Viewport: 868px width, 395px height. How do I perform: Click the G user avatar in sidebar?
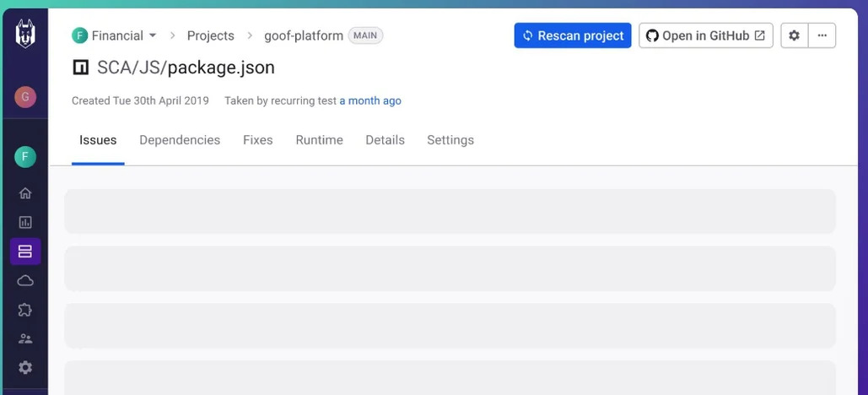pos(25,97)
